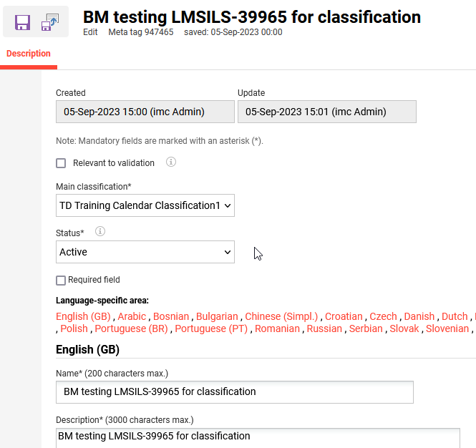Click info icon next to Relevant to validation

click(171, 162)
